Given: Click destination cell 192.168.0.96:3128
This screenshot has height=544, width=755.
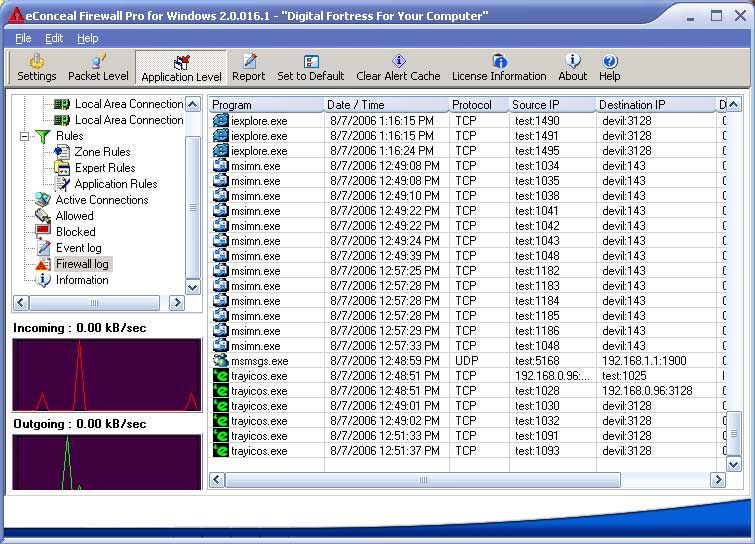Looking at the screenshot, I should tap(647, 390).
